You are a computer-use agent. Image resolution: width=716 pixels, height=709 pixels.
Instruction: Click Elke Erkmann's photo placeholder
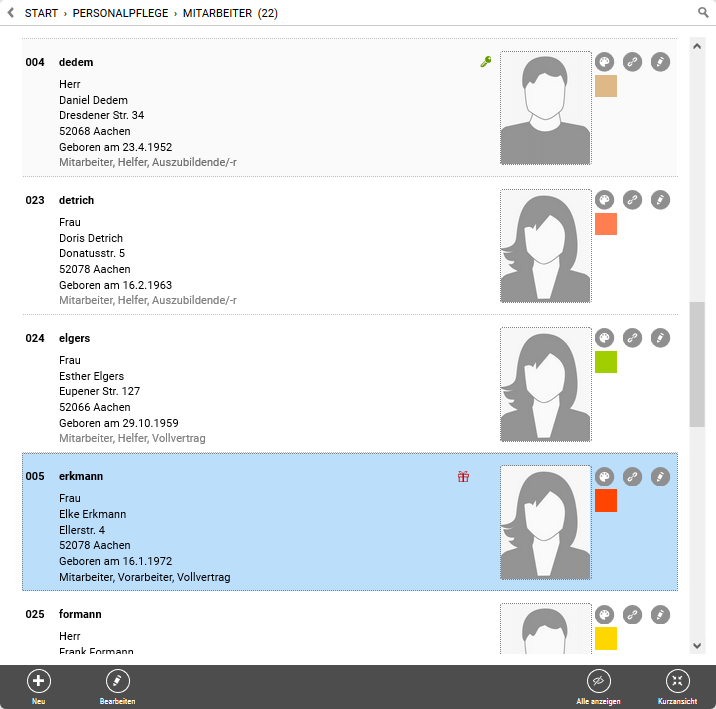coord(545,522)
